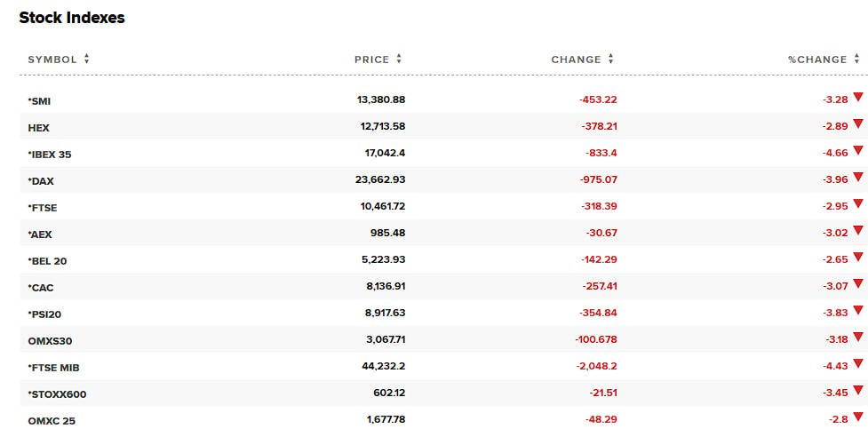
Task: Click the SYMBOL column header
Action: pos(52,60)
